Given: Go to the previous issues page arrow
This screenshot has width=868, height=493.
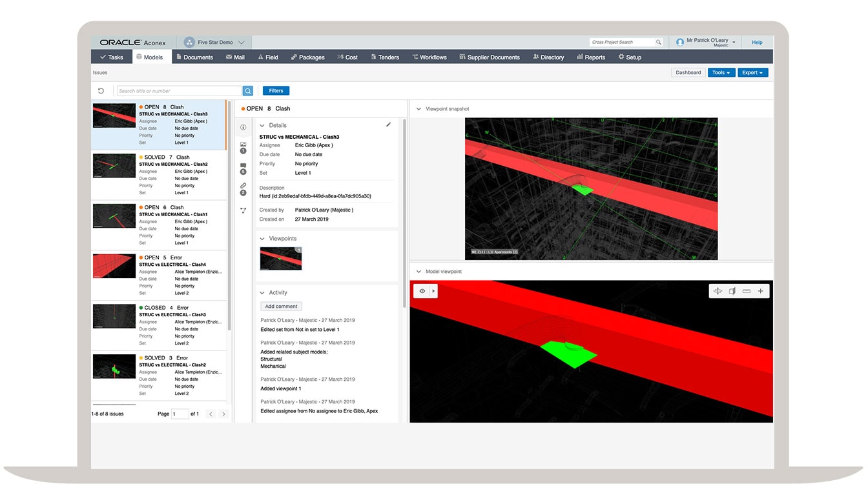Looking at the screenshot, I should pos(211,414).
